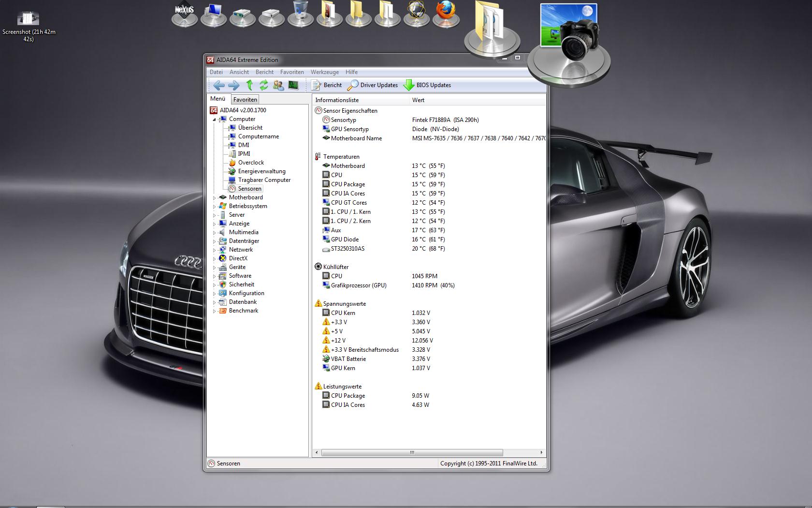812x508 pixels.
Task: Expand the Motherboard tree node
Action: click(214, 198)
